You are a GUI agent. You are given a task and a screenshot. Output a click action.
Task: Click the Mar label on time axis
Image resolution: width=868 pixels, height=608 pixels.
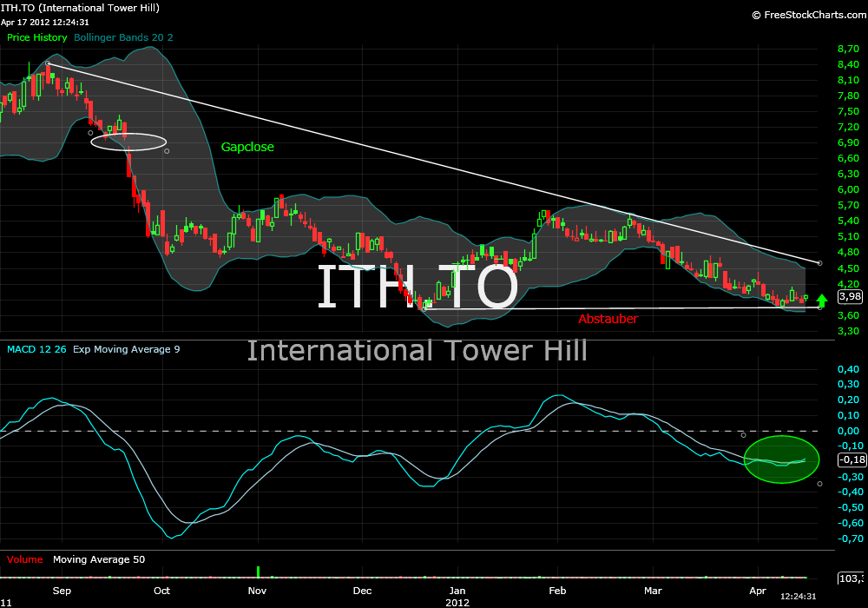(x=653, y=591)
